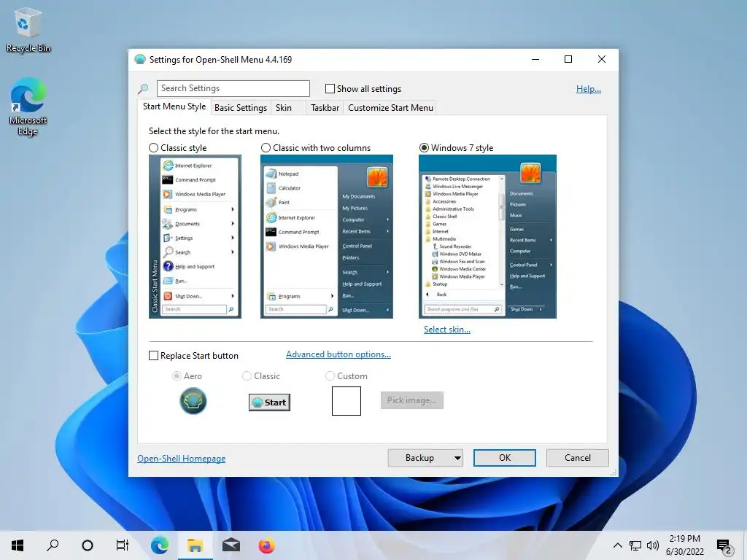Select the Classic style radio button

coord(153,147)
